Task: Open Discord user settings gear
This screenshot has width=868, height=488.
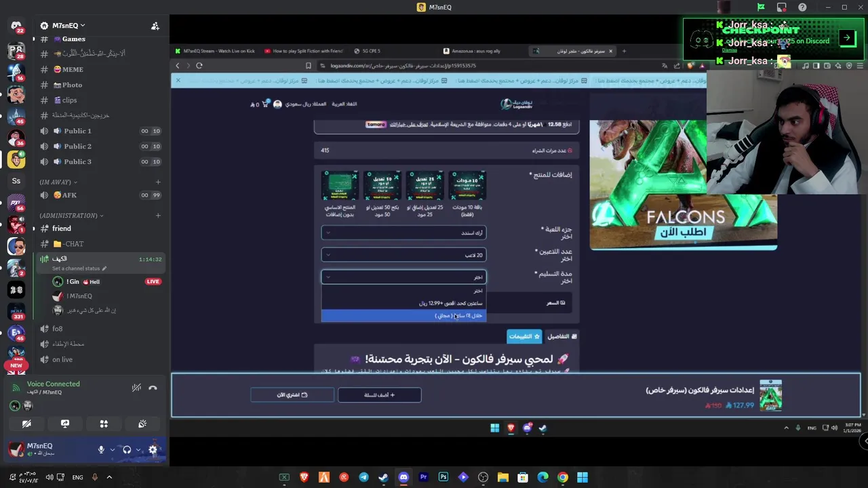Action: (x=153, y=449)
